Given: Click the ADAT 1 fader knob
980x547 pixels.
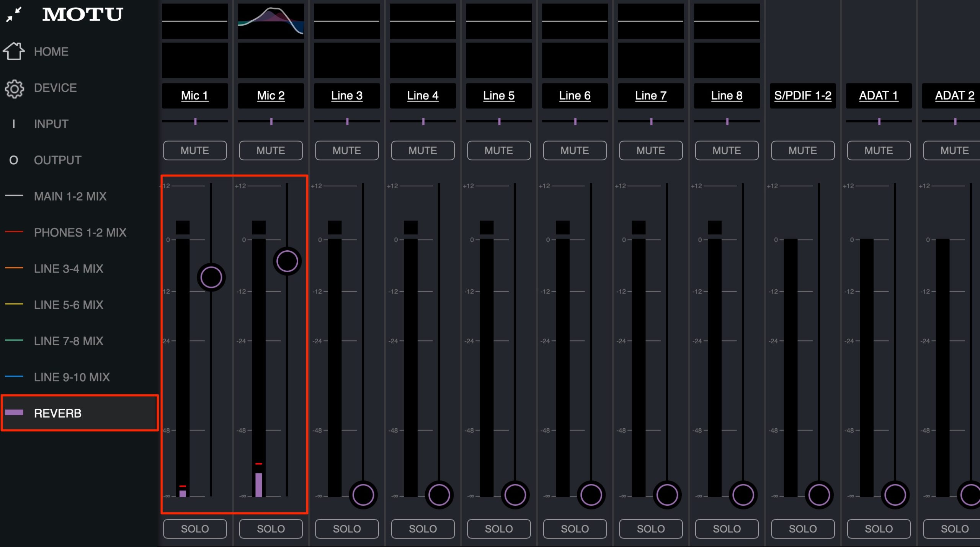Looking at the screenshot, I should (x=895, y=495).
